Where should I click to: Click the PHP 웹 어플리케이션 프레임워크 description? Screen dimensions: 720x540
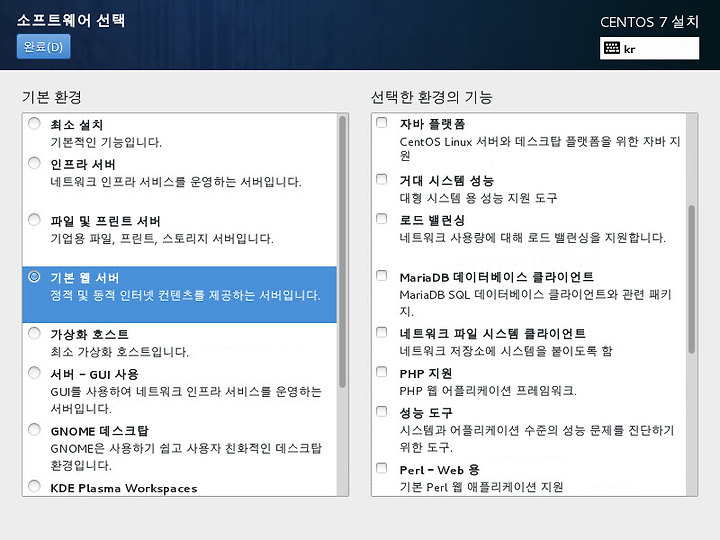pos(488,391)
